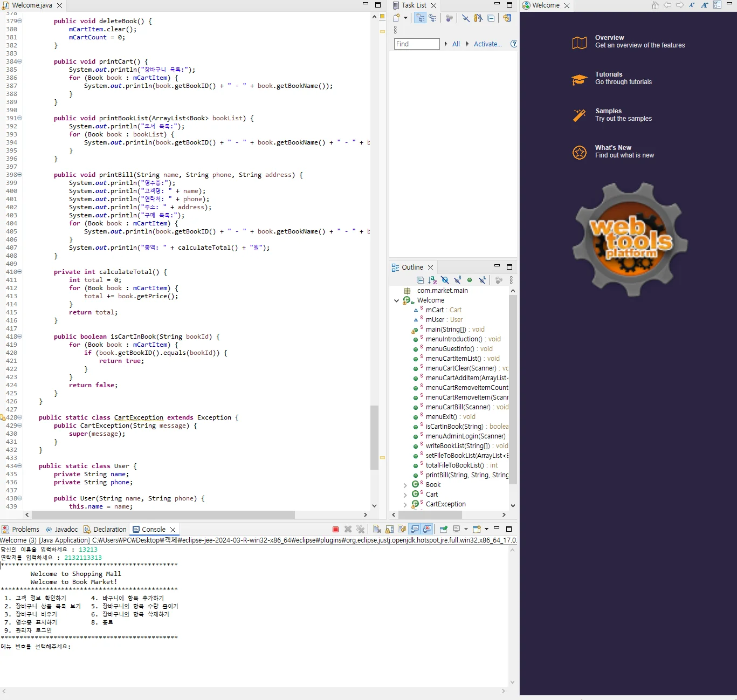Switch to the Problems tab

pos(20,530)
